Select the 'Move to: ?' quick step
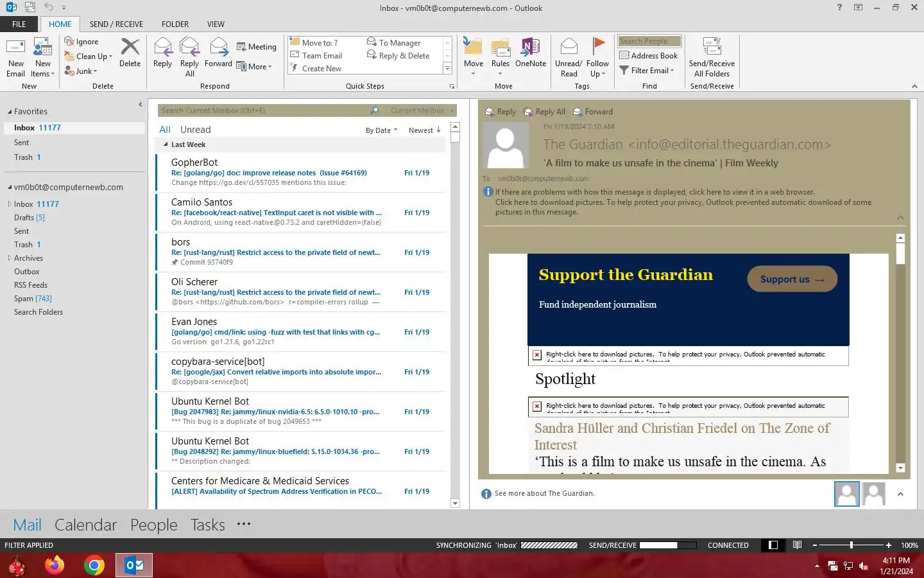Screen dimensions: 924x578 tap(314, 42)
